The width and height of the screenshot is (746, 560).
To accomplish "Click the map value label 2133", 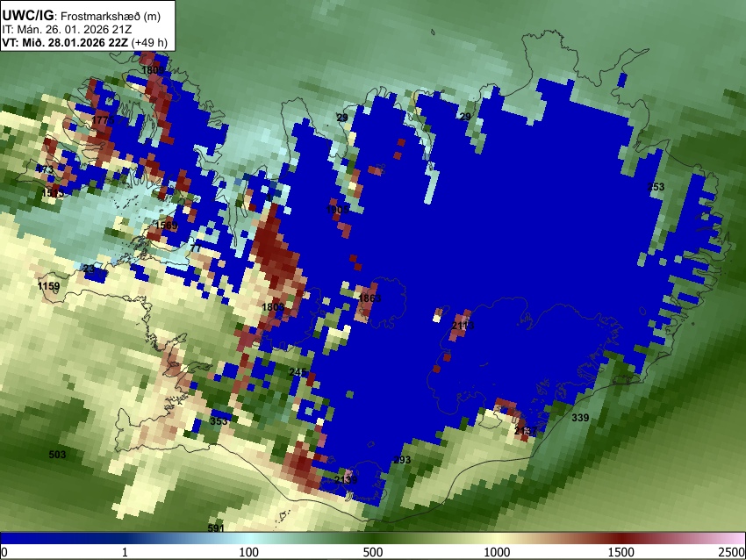I will (x=346, y=479).
